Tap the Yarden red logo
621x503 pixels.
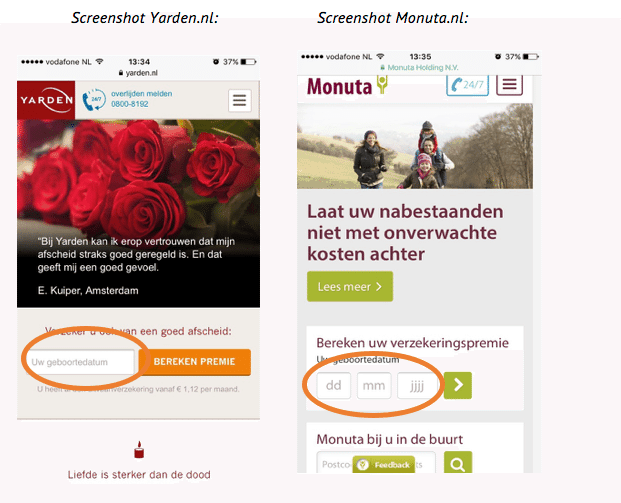46,100
